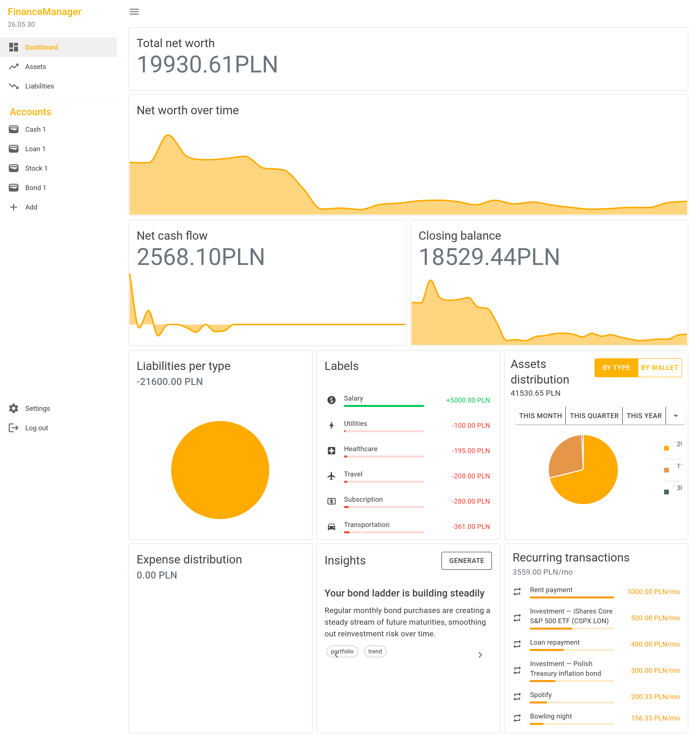Open the period dropdown arrow in Assets distribution

click(x=675, y=416)
